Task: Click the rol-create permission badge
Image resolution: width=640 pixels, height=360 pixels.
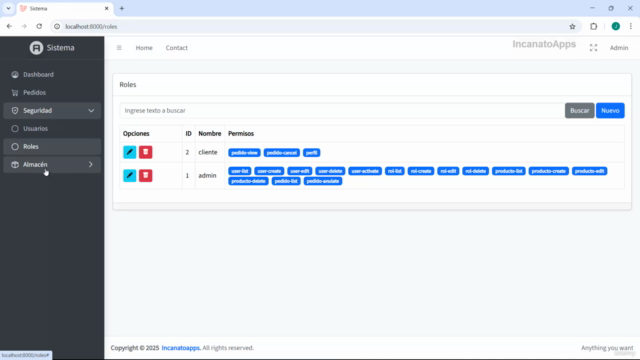Action: pos(421,171)
